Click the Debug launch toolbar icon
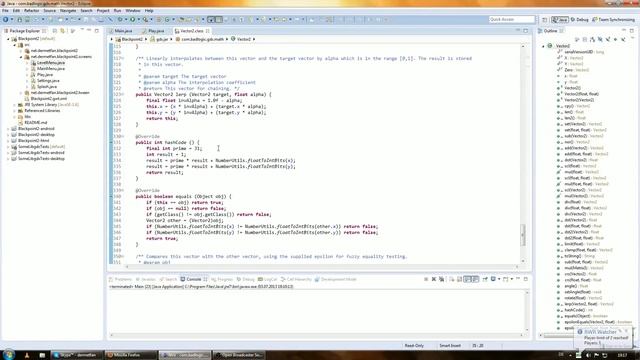 tap(120, 20)
